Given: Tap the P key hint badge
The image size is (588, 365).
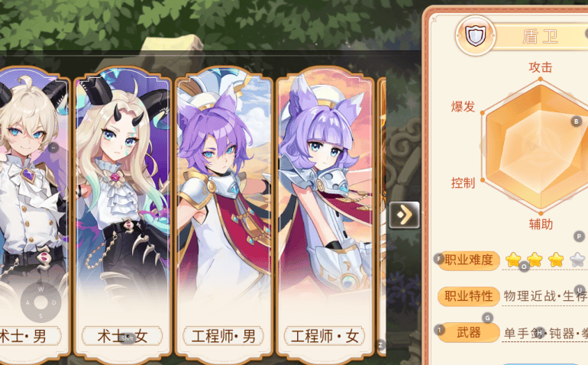Looking at the screenshot, I should [579, 236].
